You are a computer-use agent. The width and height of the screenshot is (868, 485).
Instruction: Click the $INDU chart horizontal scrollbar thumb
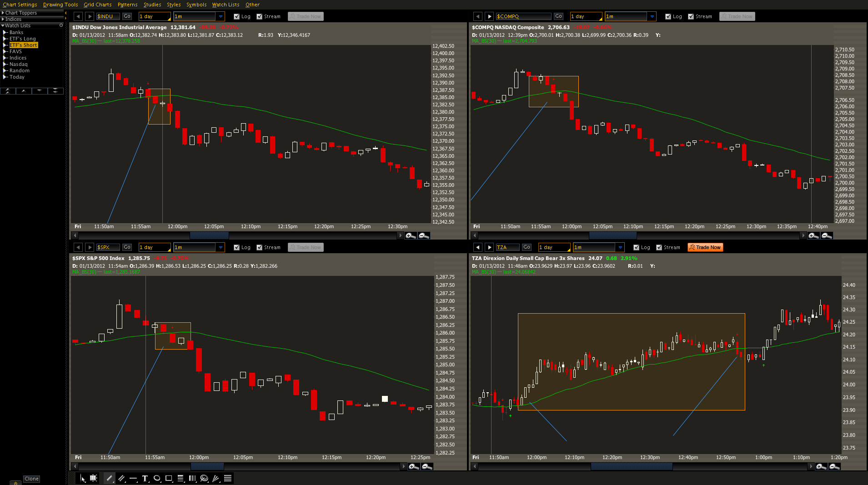tap(209, 235)
